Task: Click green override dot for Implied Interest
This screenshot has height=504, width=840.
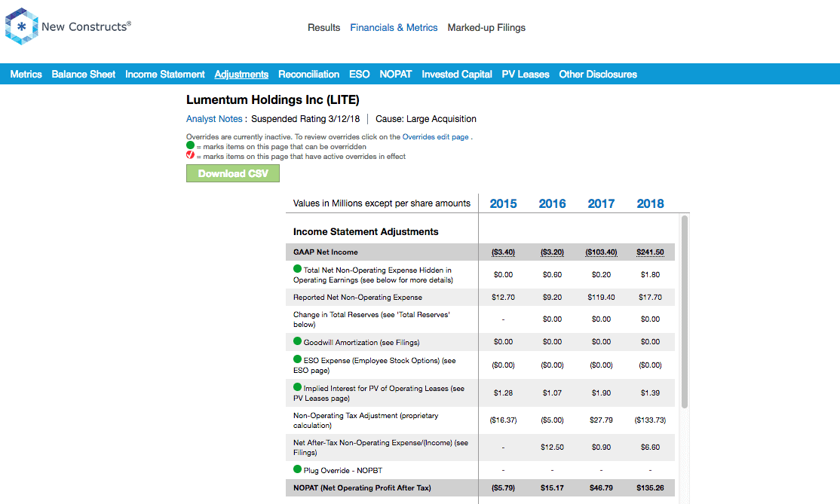Action: pos(297,387)
